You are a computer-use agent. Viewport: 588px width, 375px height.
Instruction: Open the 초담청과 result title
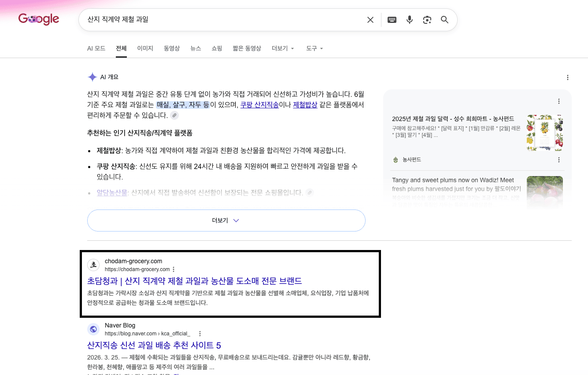click(x=195, y=281)
